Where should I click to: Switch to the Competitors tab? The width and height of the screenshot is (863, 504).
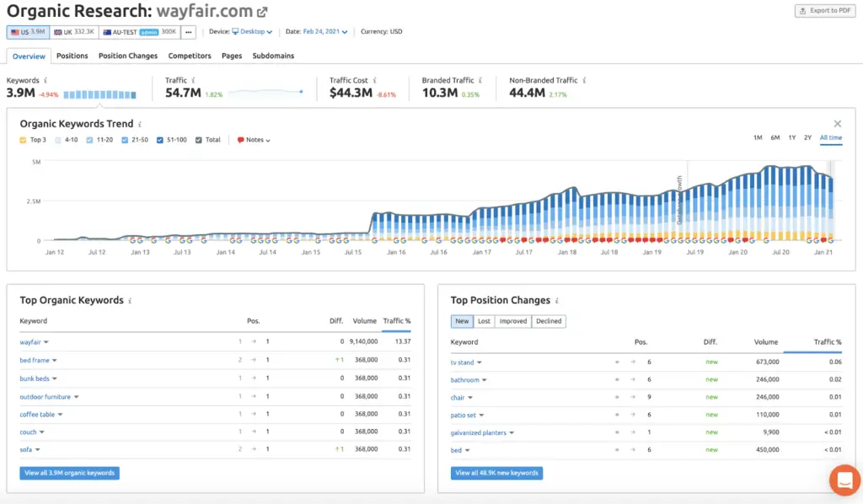pyautogui.click(x=189, y=56)
